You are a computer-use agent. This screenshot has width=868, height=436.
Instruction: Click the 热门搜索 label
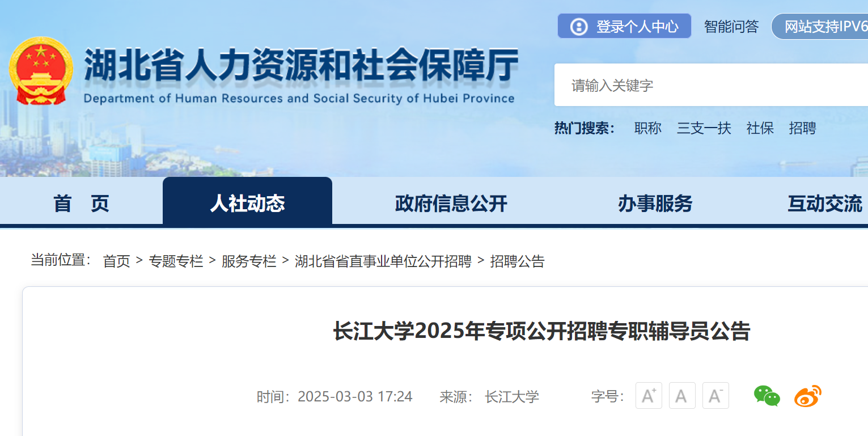coord(585,128)
